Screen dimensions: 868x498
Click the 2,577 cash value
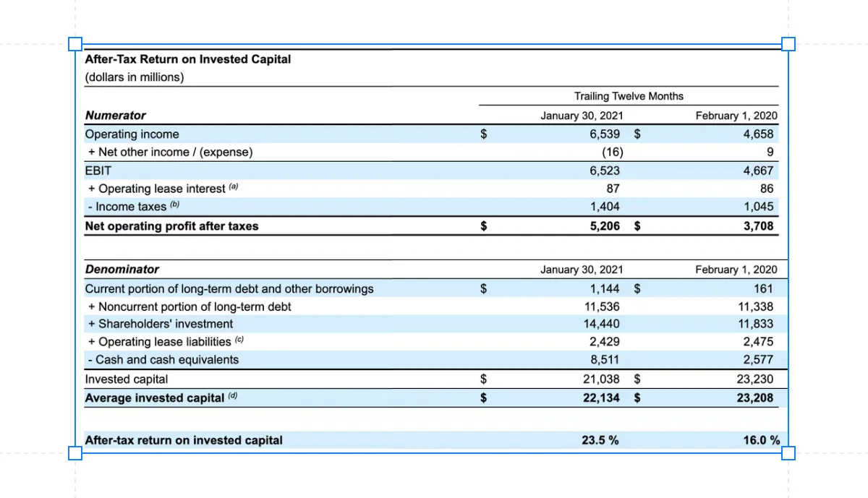758,360
